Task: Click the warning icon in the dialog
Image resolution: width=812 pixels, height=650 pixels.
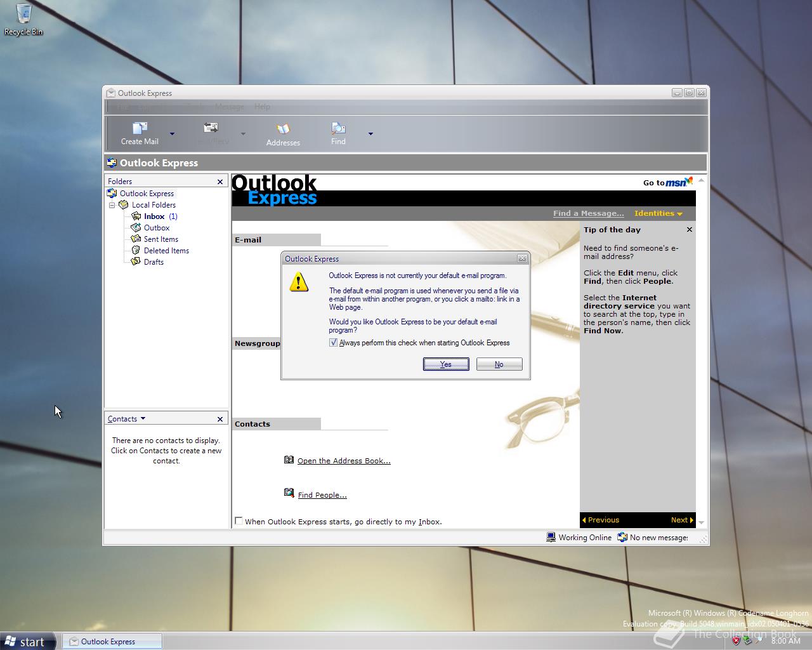Action: click(x=299, y=282)
